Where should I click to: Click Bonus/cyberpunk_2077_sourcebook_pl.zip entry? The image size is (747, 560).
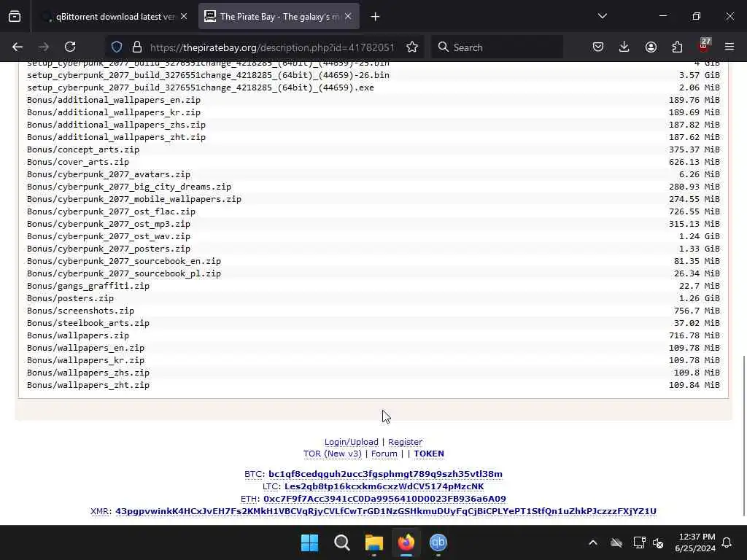124,273
